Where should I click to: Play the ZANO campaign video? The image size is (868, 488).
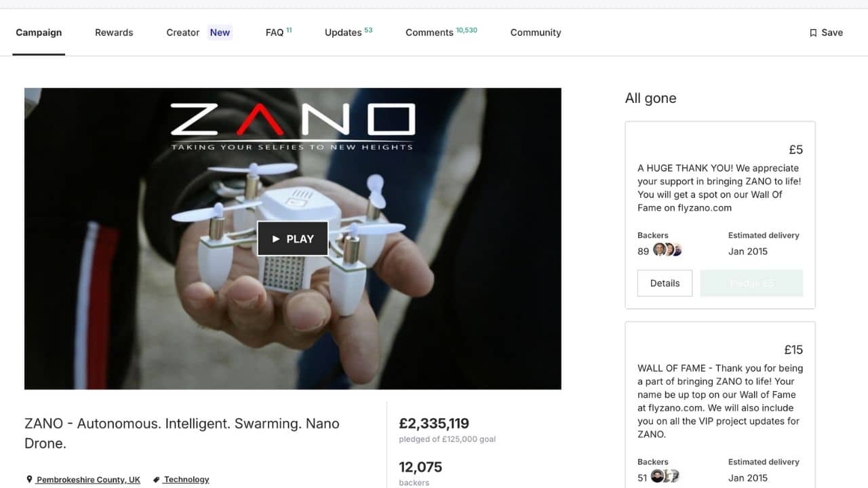[x=293, y=239]
